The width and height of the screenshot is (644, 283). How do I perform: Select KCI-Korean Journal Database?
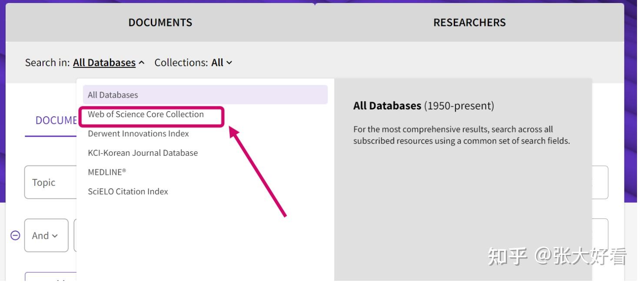click(x=143, y=153)
